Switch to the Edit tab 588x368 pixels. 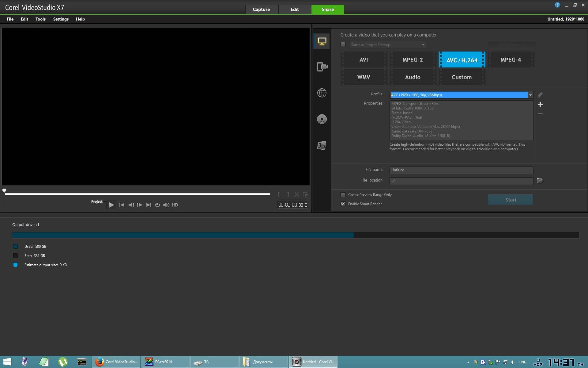[x=295, y=10]
